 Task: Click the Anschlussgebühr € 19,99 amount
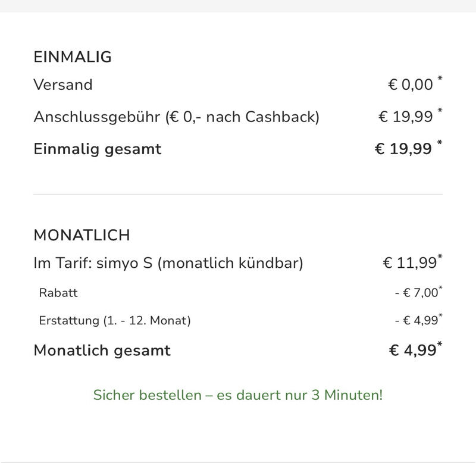pyautogui.click(x=406, y=117)
